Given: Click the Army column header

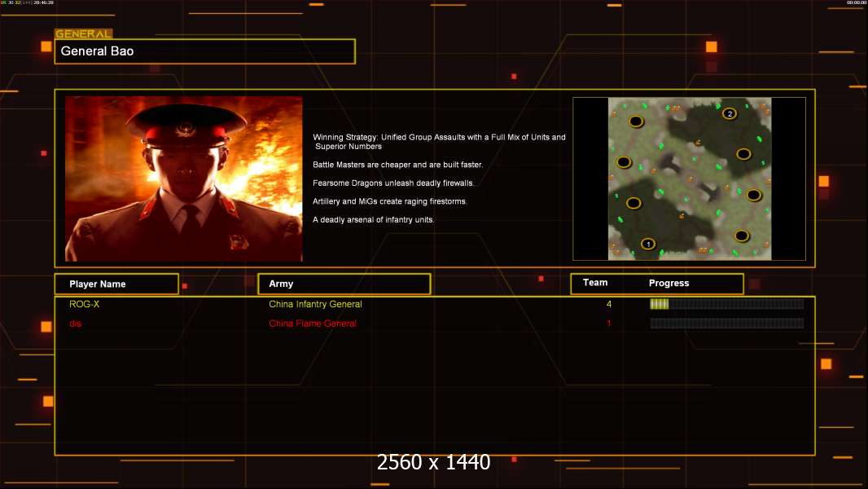Looking at the screenshot, I should [x=344, y=284].
